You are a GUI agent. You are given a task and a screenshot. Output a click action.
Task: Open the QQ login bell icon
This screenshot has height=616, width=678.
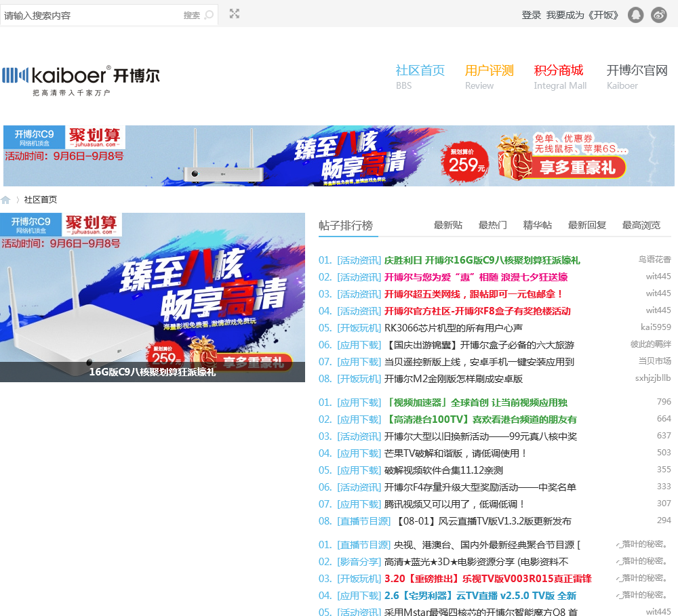click(x=636, y=15)
